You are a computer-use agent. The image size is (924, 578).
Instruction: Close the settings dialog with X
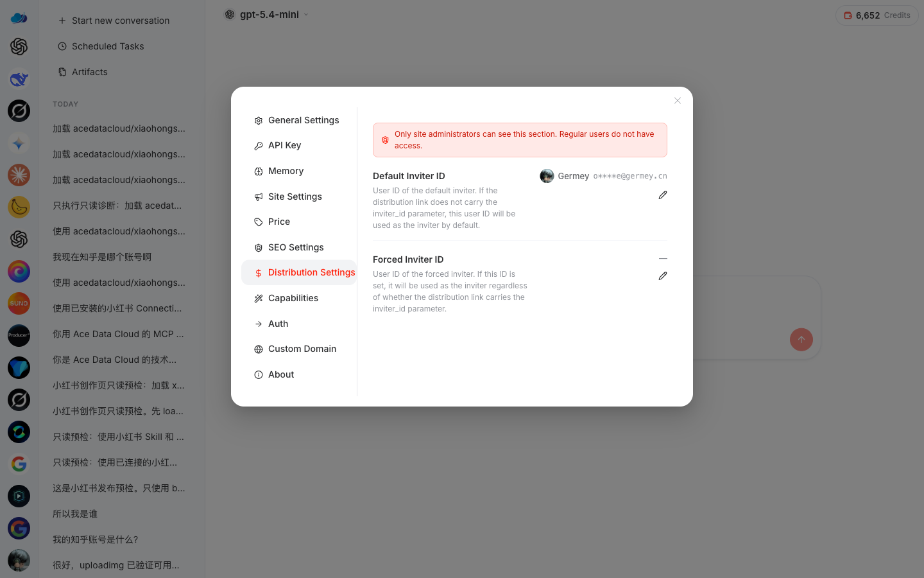pos(678,101)
